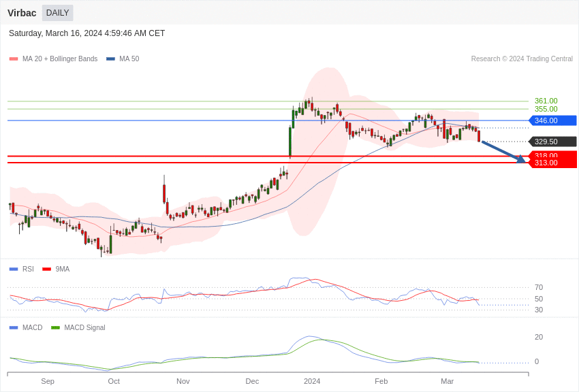The height and width of the screenshot is (392, 579).
Task: Click the 2024 label on time axis
Action: pos(312,381)
